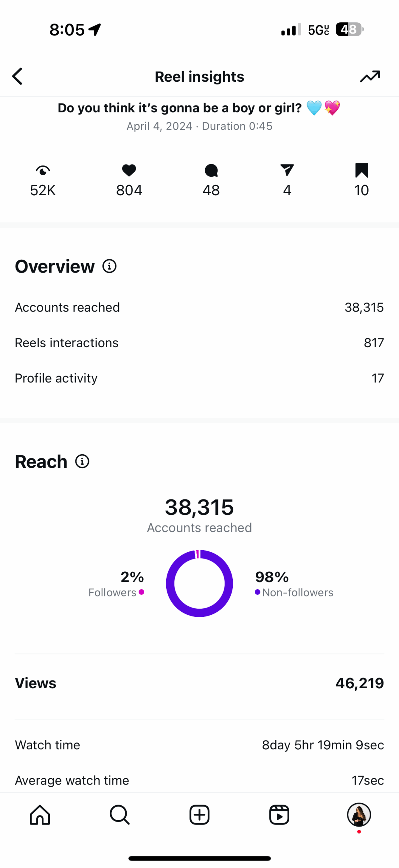Tap the back arrow chevron
Viewport: 399px width, 868px height.
(x=18, y=76)
